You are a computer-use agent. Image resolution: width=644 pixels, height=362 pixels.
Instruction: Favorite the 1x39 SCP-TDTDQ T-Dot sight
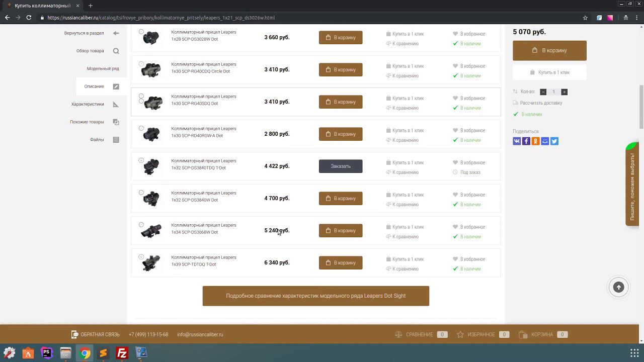[469, 259]
